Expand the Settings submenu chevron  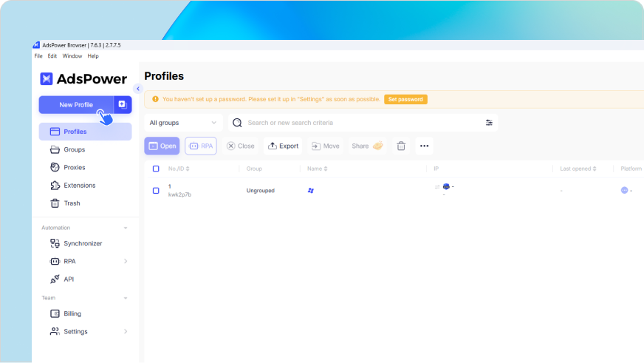pyautogui.click(x=126, y=331)
